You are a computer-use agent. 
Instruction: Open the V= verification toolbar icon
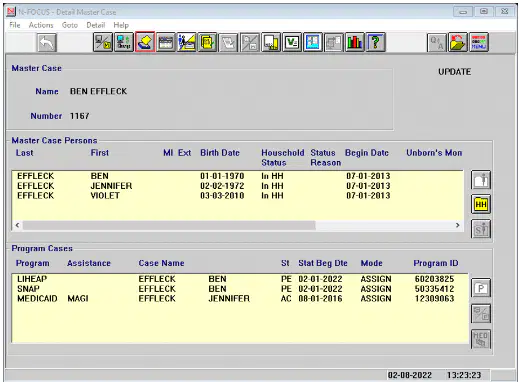click(292, 42)
